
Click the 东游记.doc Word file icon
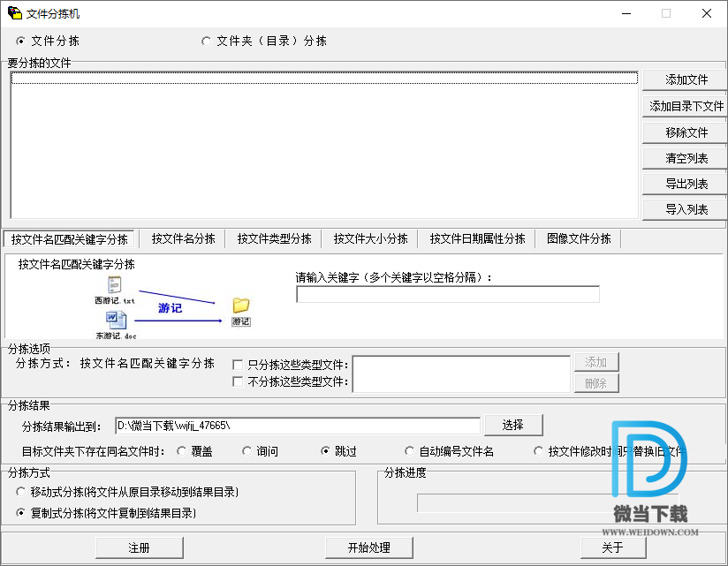116,320
